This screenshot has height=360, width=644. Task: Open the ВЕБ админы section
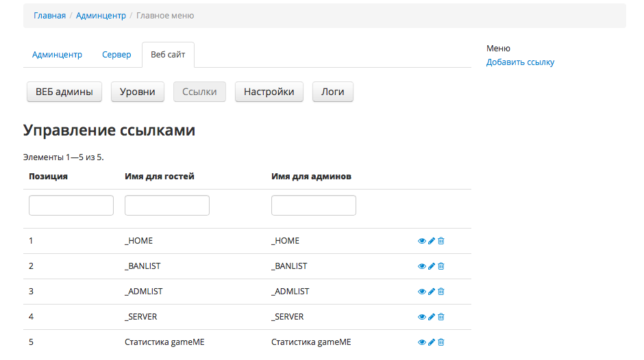[x=64, y=92]
